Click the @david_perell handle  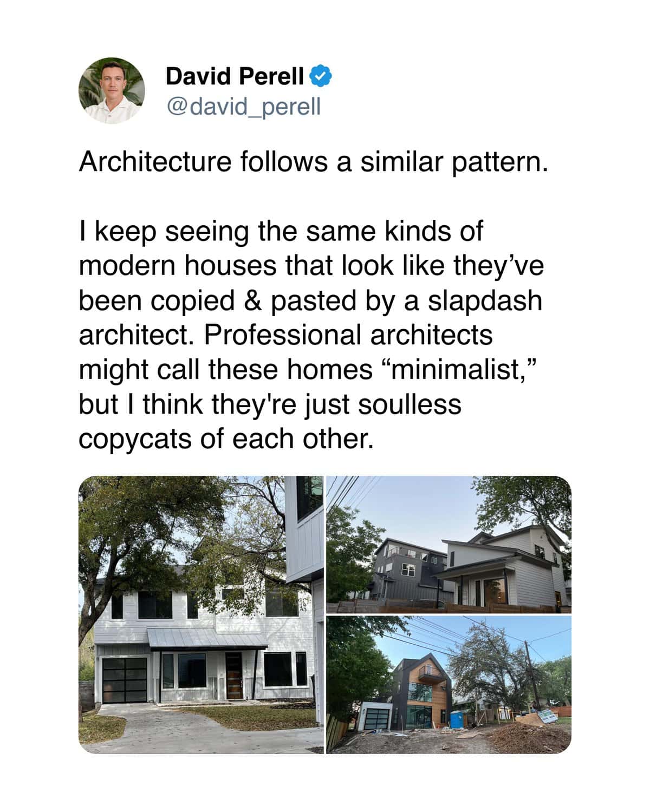243,106
